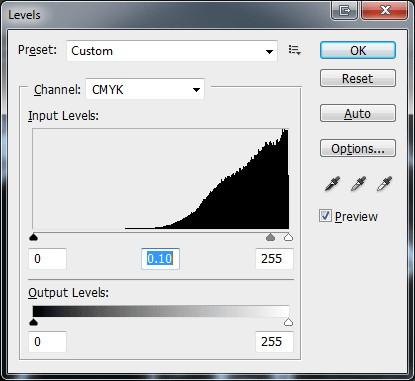Open the Preset dropdown showing Custom
The height and width of the screenshot is (381, 415).
[x=172, y=51]
